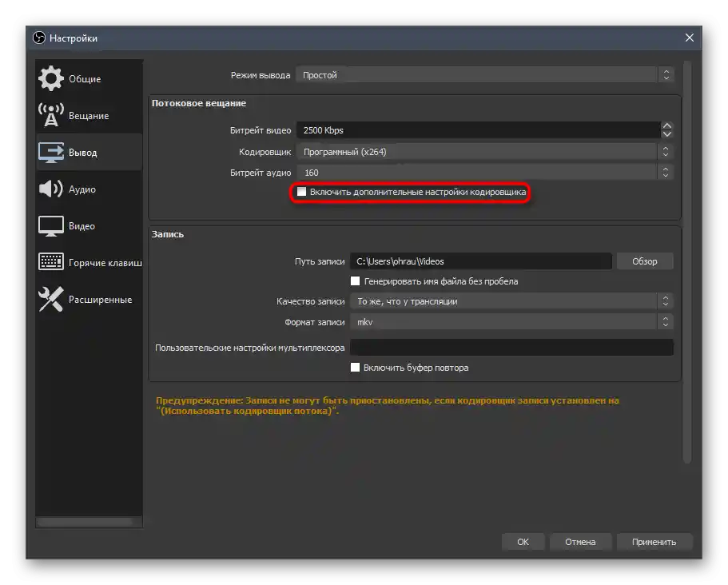Click the sidebar horizontal scrollbar
The image size is (728, 585).
point(85,523)
